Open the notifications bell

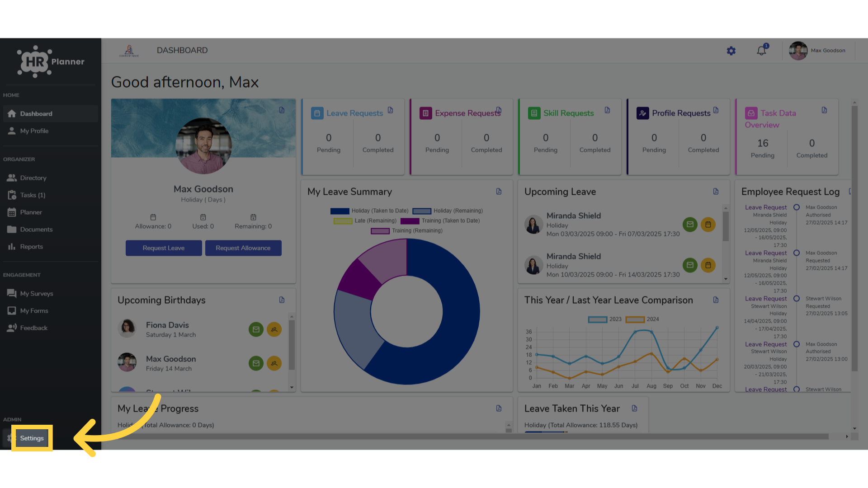[x=762, y=51]
